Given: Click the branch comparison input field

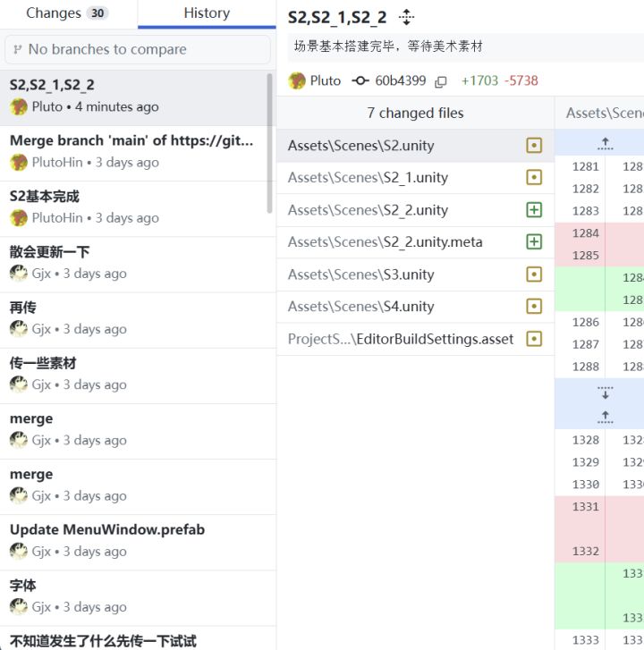Looking at the screenshot, I should pyautogui.click(x=138, y=49).
